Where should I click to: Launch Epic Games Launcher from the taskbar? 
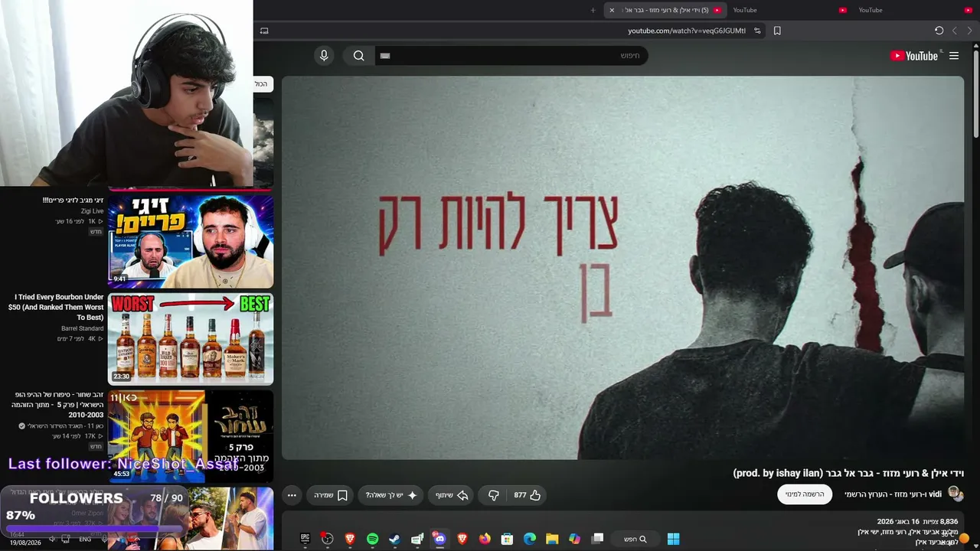pyautogui.click(x=305, y=539)
